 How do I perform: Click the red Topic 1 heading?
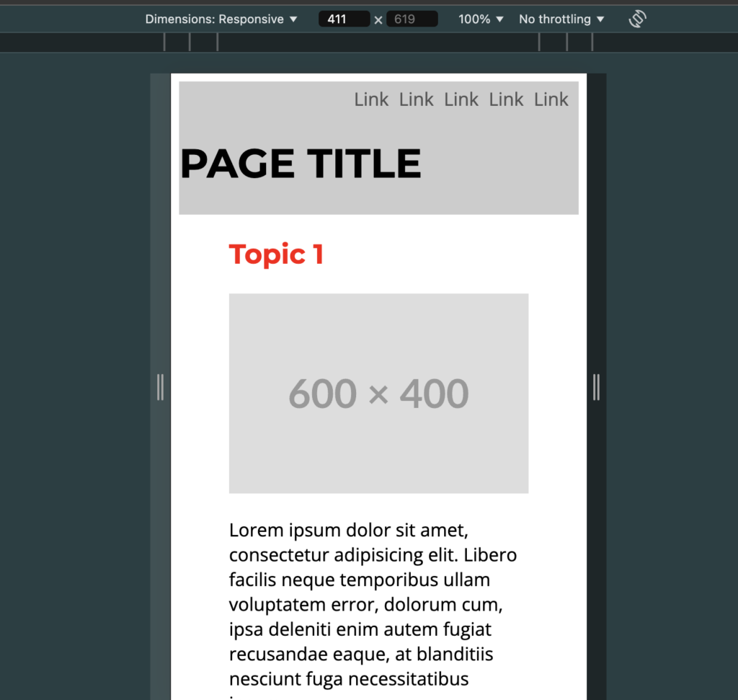pos(276,254)
